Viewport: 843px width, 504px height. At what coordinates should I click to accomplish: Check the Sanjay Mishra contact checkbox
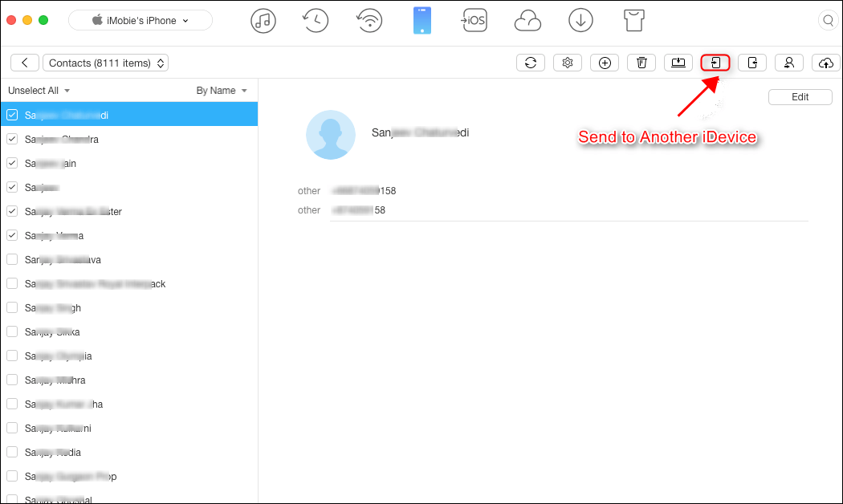12,380
